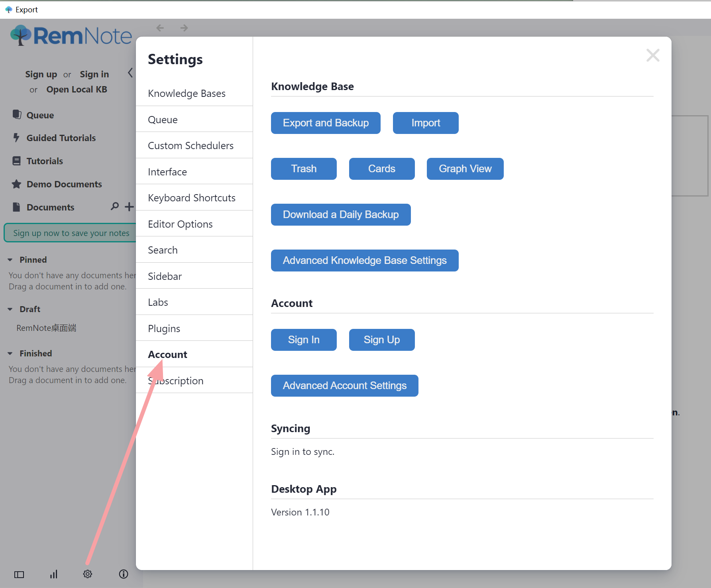The height and width of the screenshot is (588, 711).
Task: Open the RemNote桌面端 draft document
Action: tap(46, 328)
